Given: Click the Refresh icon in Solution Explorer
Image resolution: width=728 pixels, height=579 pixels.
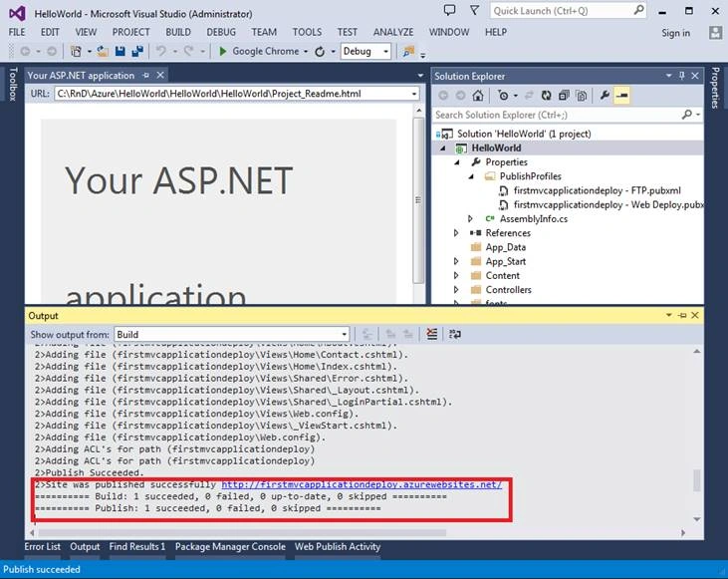Looking at the screenshot, I should 547,96.
